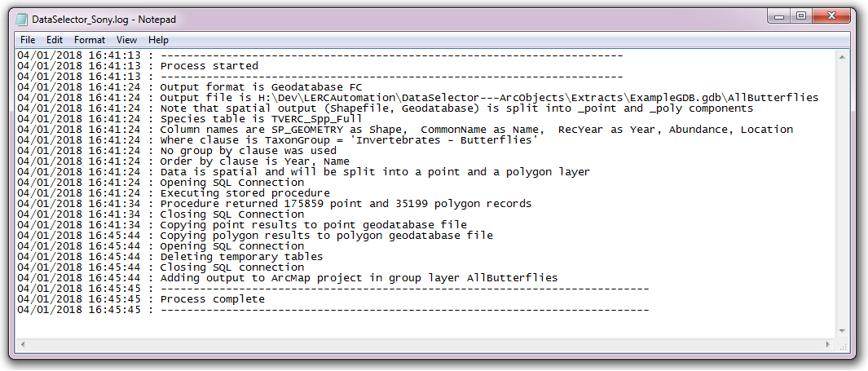Viewport: 868px width, 371px height.
Task: Click the resize grip in bottom corner
Action: tap(843, 344)
